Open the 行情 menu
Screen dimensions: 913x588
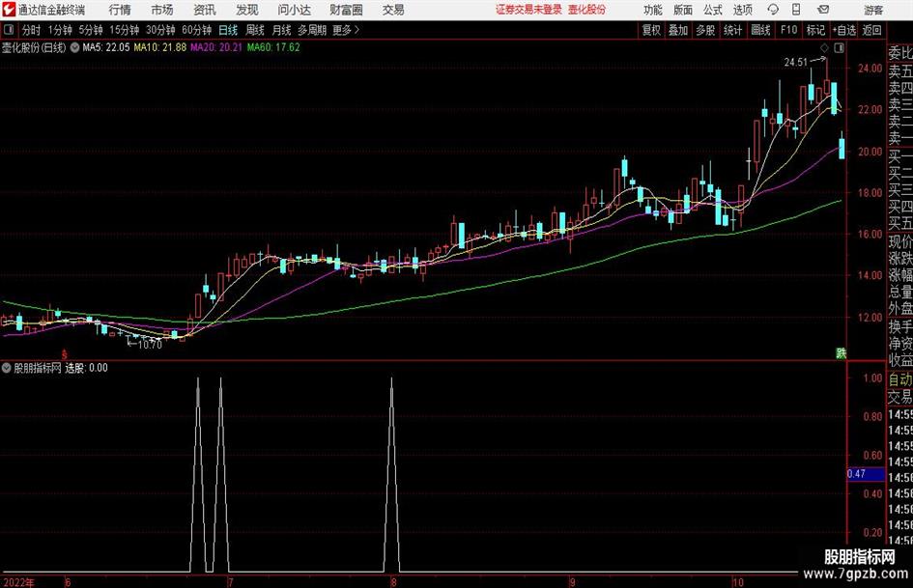pos(120,10)
